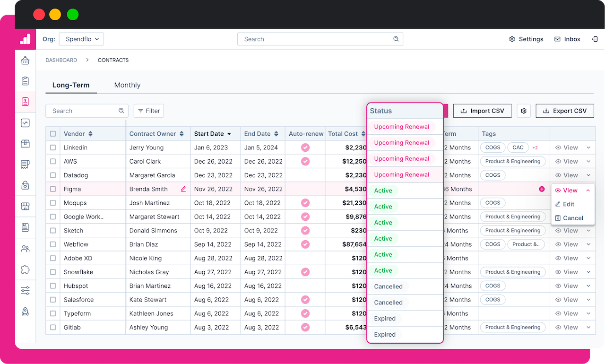Tick the select-all checkbox in table header
Image resolution: width=605 pixels, height=364 pixels.
(53, 134)
